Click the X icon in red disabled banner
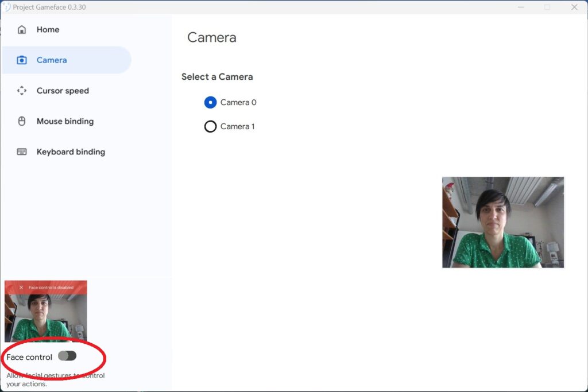 pyautogui.click(x=21, y=288)
